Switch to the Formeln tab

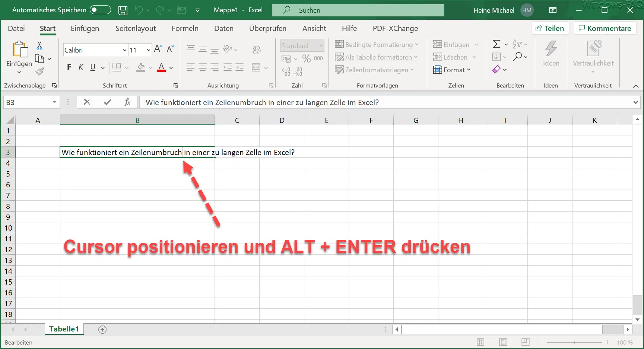pos(185,28)
